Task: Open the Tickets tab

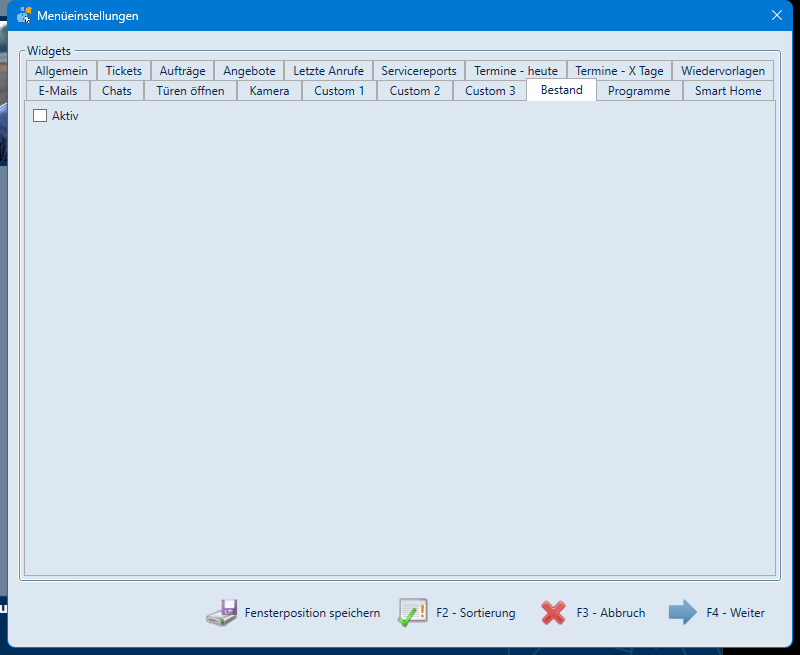Action: [x=123, y=70]
